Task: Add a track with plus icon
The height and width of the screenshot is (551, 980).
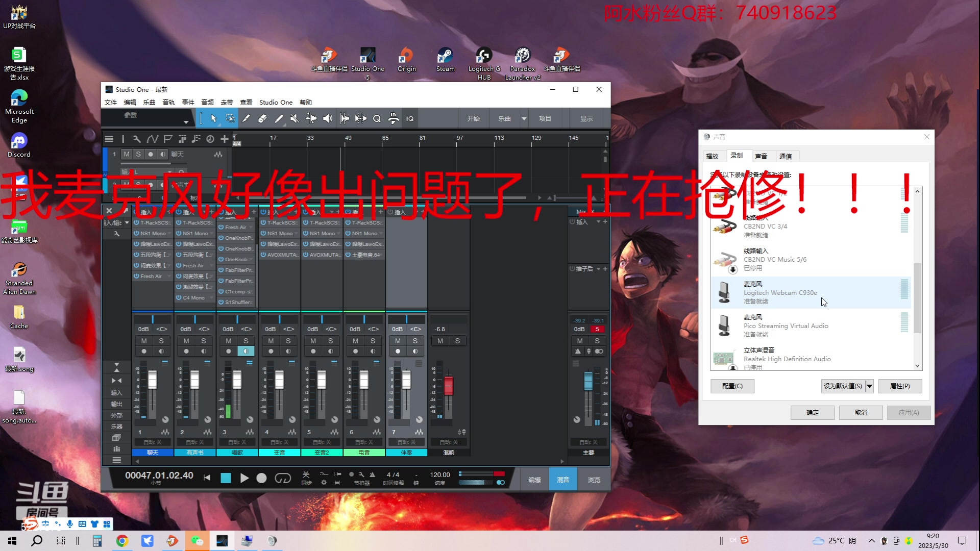Action: coord(224,139)
